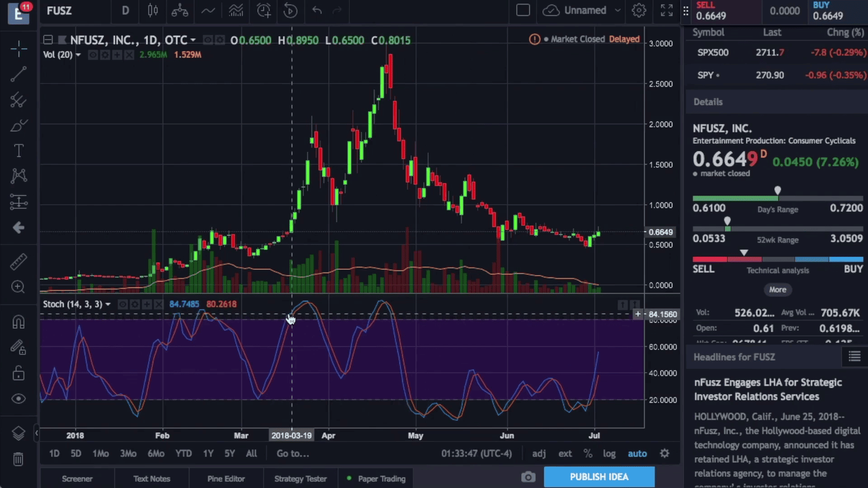The image size is (868, 488).
Task: Expand the Stoch (14, 3, 3) dropdown arrow
Action: pos(108,305)
